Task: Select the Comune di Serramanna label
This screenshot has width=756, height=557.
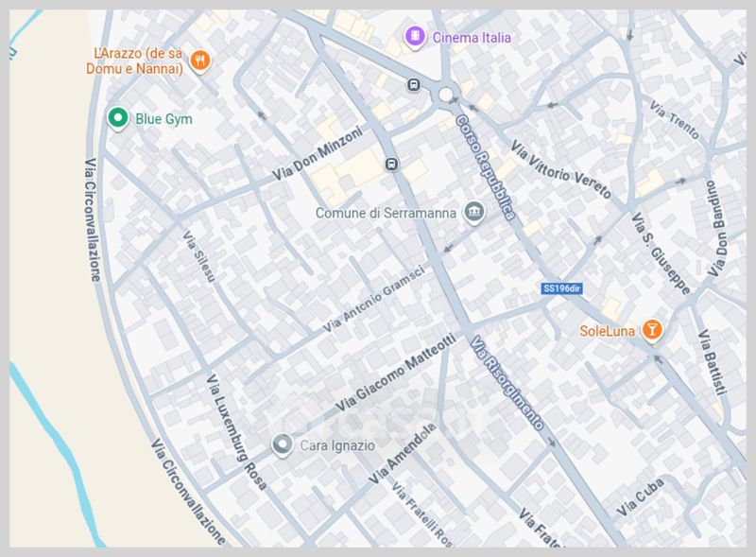Action: 387,214
